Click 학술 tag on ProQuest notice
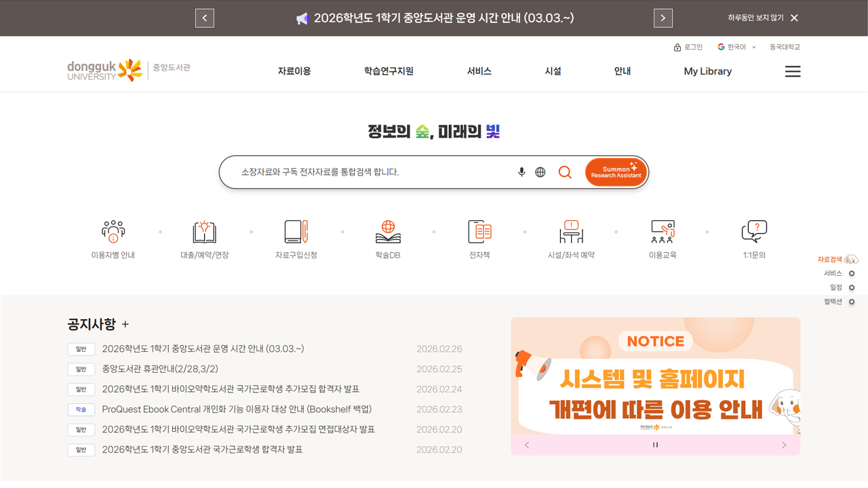Viewport: 868px width, 488px height. 81,410
